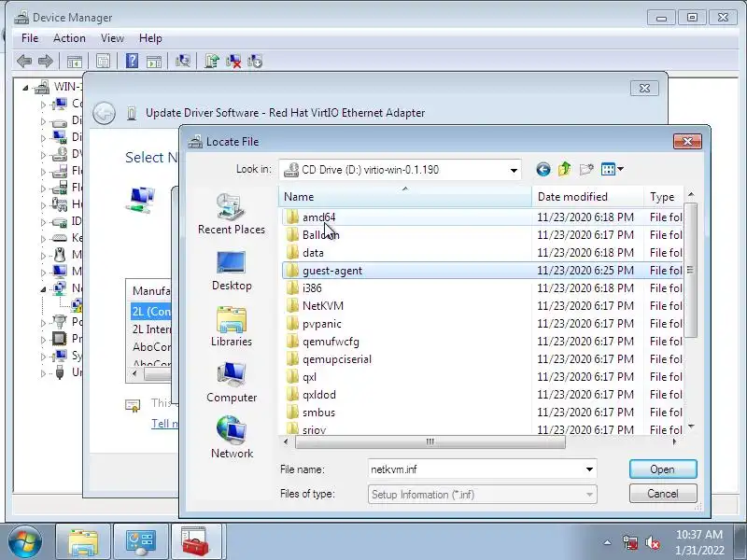
Task: Sort by the Name column header
Action: tap(405, 197)
